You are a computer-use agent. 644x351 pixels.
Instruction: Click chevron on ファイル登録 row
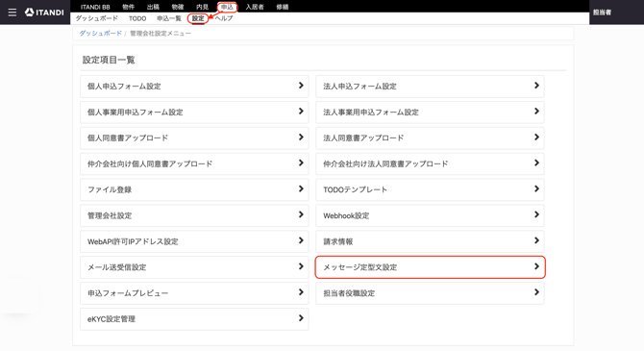(301, 189)
